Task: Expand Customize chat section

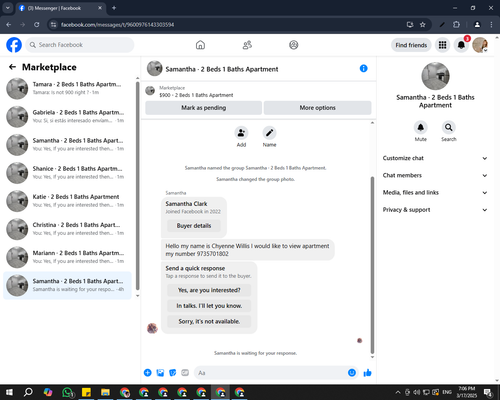Action: click(435, 158)
